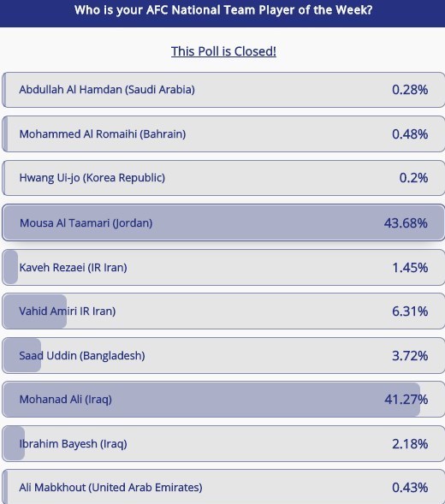The height and width of the screenshot is (504, 445).
Task: Click the 41.27% result for Mohanad Ali
Action: tap(406, 400)
